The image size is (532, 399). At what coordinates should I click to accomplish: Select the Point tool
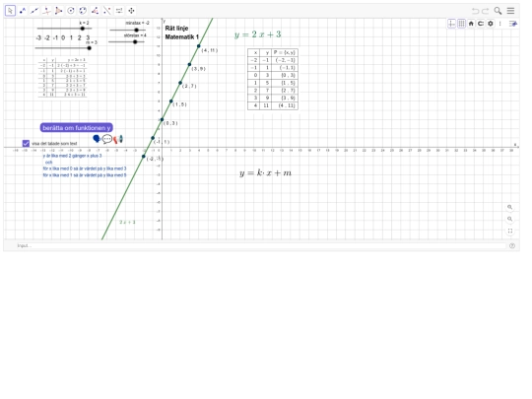(x=23, y=11)
